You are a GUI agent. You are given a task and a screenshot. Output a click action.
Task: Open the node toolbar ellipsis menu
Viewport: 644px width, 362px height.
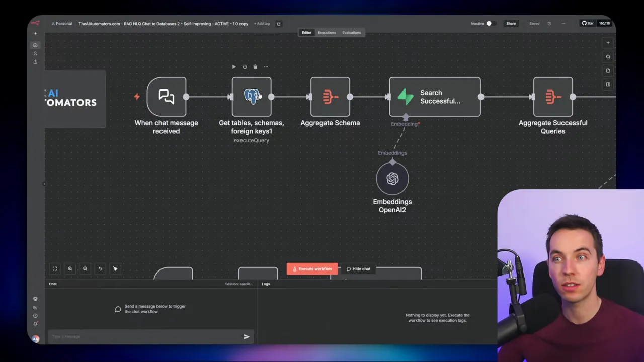tap(266, 66)
